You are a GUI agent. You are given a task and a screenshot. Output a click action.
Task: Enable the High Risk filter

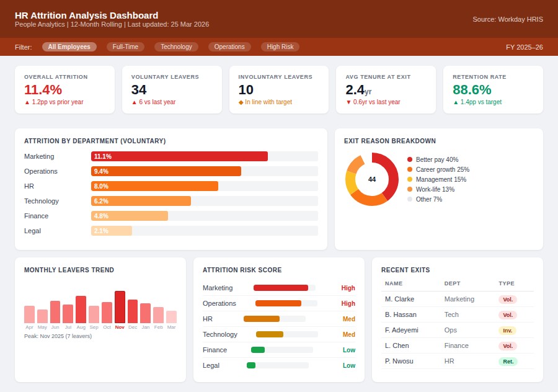280,47
